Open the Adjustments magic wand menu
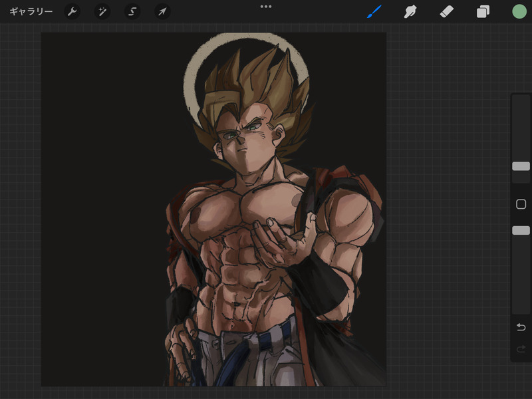Viewport: 532px width, 399px height. [x=102, y=11]
